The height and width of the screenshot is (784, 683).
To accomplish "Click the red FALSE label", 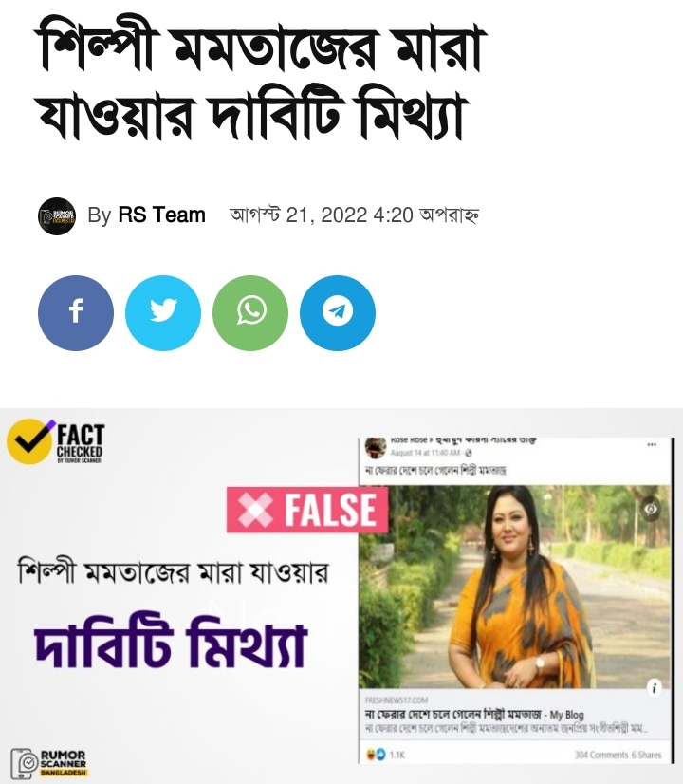I will tap(307, 510).
